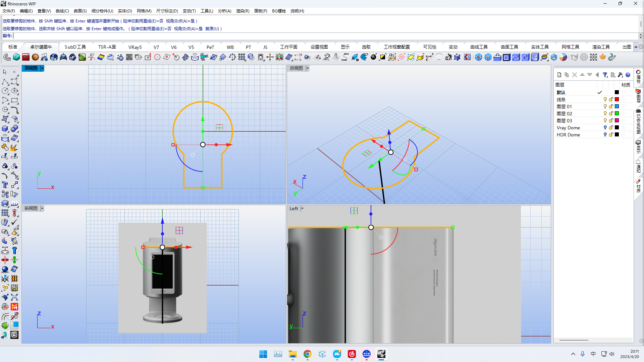Select the Polyline tool in left sidebar
This screenshot has height=362, width=644.
click(x=5, y=82)
